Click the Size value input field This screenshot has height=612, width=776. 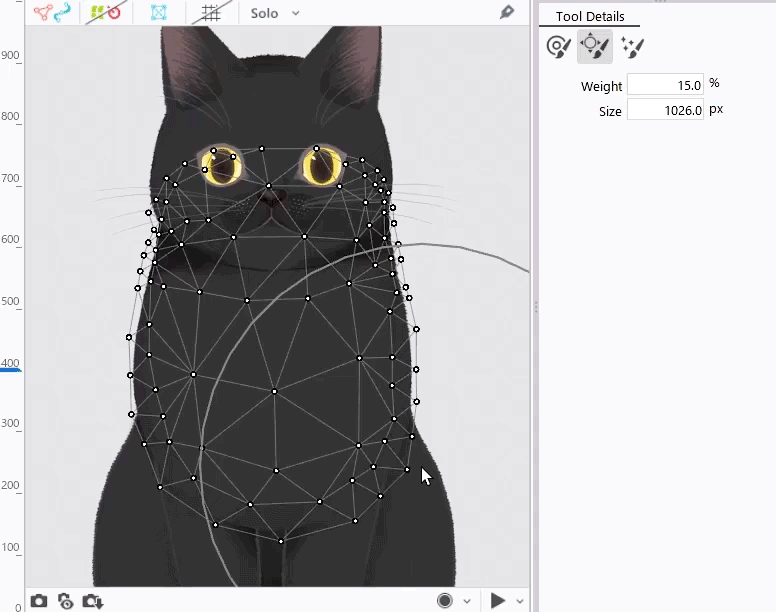pos(665,110)
